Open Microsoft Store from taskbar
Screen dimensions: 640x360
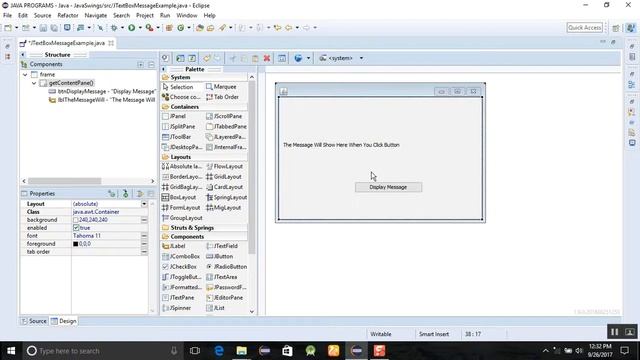click(x=287, y=351)
